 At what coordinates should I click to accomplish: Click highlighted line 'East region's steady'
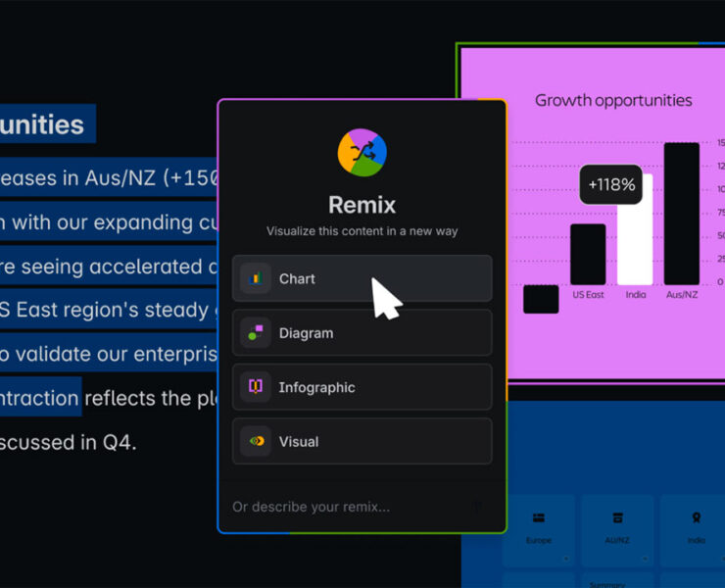[x=112, y=310]
